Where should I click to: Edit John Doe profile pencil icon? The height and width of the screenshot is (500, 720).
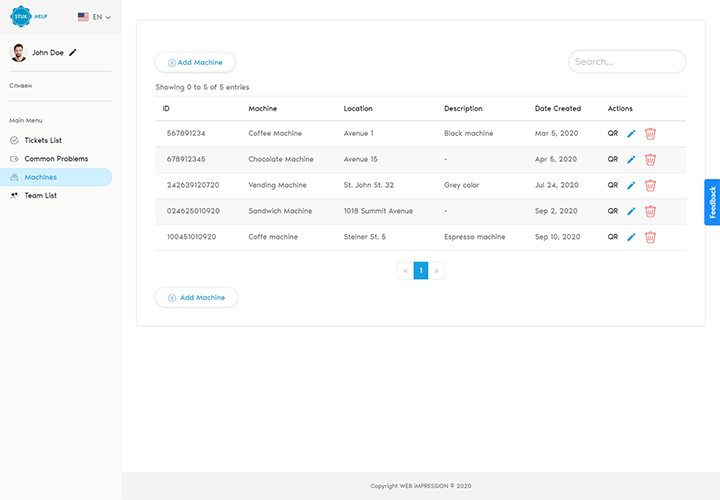pos(73,52)
